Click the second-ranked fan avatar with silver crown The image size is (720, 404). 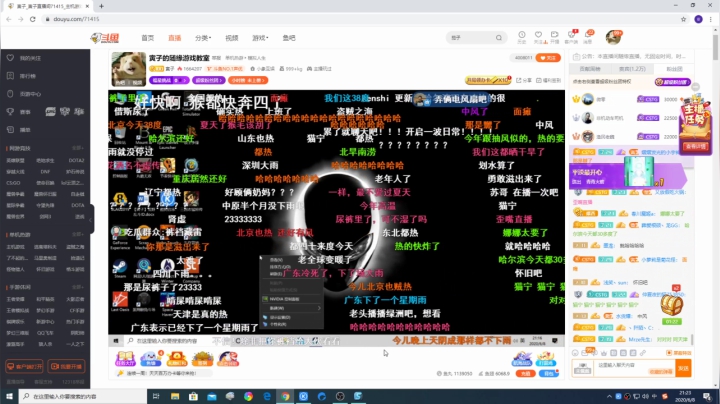pos(587,118)
